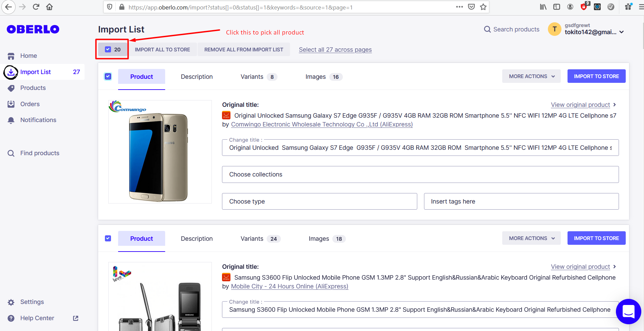Toggle the select-all 20 checkbox
The width and height of the screenshot is (644, 331).
(108, 49)
